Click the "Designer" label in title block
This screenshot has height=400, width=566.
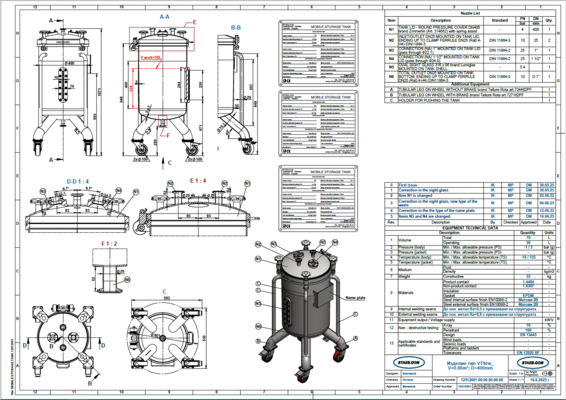tap(392, 374)
